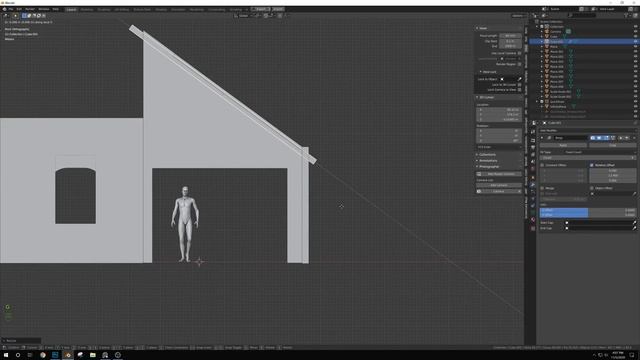Click the V Offset slider
Viewport: 640px width, 360px height.
(587, 215)
